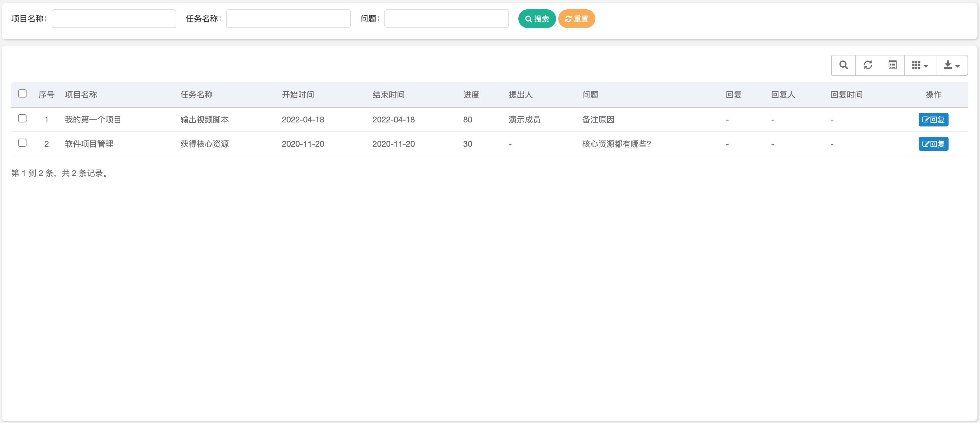Click the progress value 30

tap(468, 144)
